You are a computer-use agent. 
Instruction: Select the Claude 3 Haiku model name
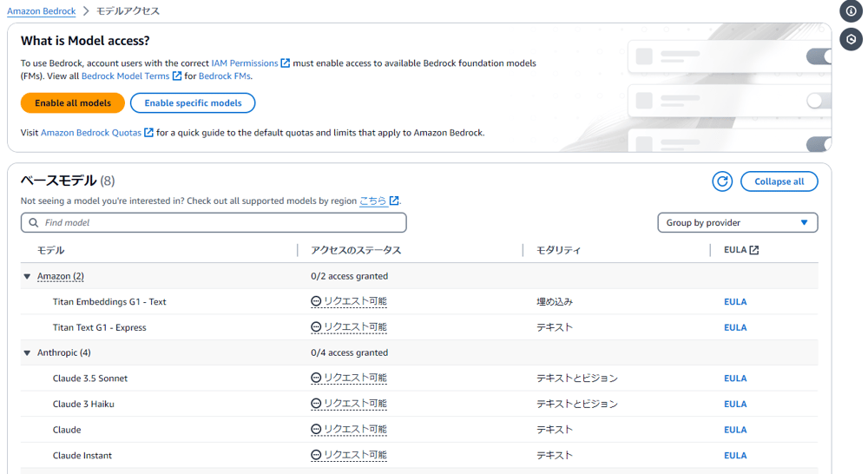[x=83, y=404]
